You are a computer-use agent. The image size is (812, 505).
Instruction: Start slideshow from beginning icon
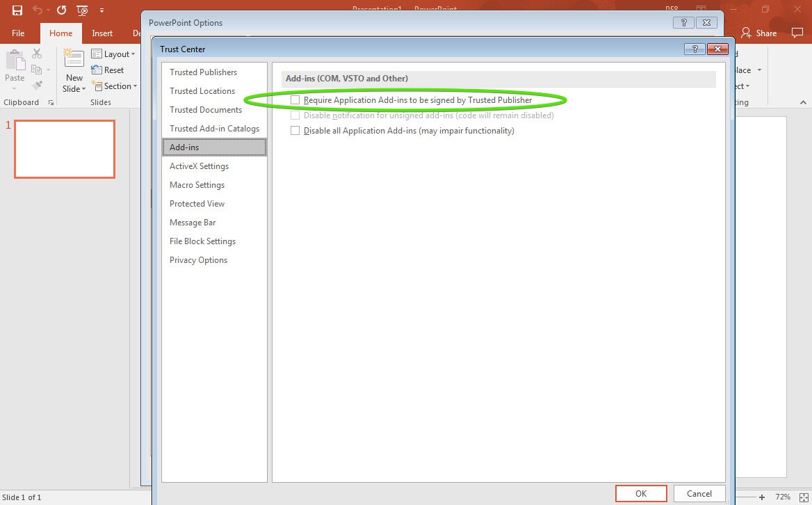pos(82,10)
